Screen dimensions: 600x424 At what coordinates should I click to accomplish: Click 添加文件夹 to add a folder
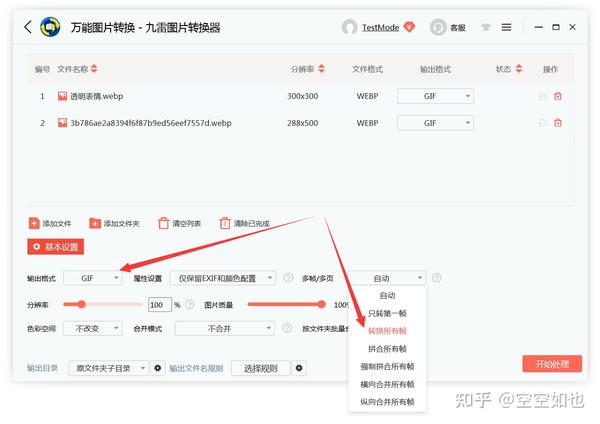(114, 223)
